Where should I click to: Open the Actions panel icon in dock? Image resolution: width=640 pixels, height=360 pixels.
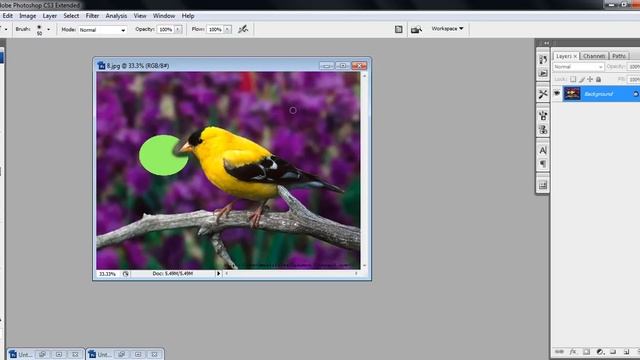point(543,73)
